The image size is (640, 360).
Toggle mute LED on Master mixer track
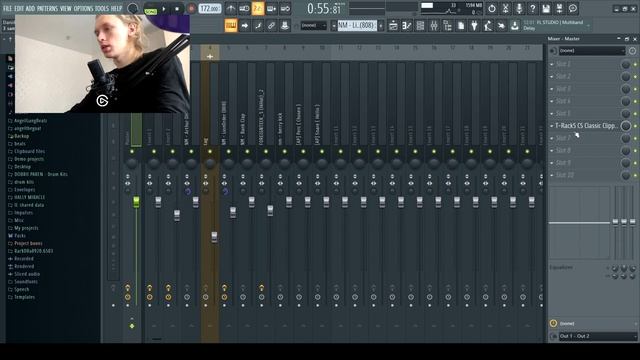[132, 151]
